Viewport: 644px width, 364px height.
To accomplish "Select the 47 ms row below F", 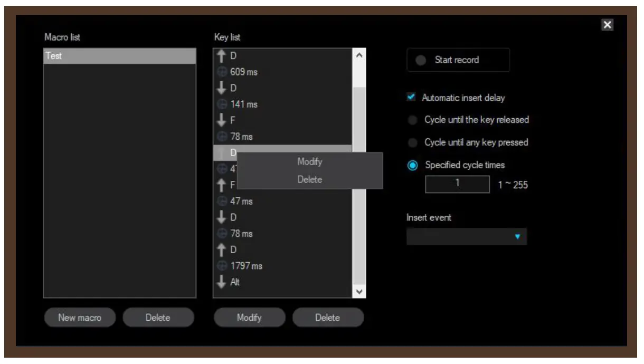I will 283,201.
